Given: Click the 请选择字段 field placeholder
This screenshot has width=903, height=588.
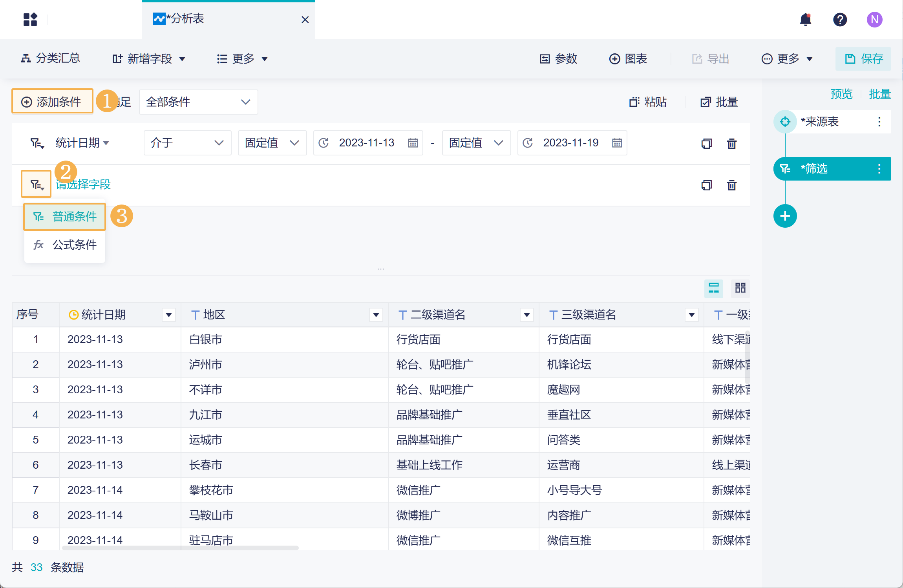Looking at the screenshot, I should [x=83, y=184].
